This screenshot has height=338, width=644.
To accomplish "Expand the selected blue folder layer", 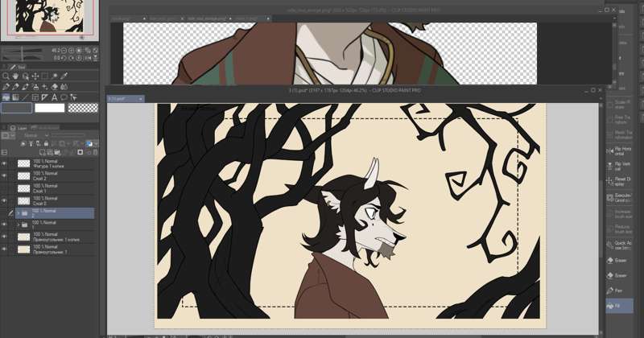I will pyautogui.click(x=19, y=213).
